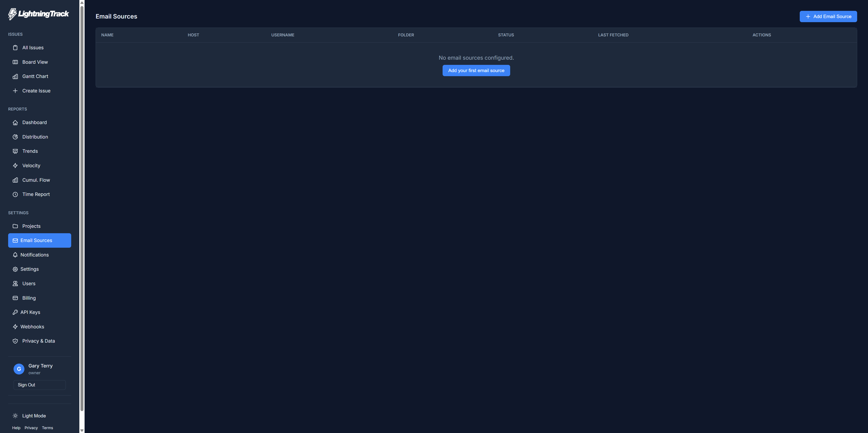This screenshot has height=433, width=868.
Task: Open Trends using the chart icon
Action: point(16,151)
